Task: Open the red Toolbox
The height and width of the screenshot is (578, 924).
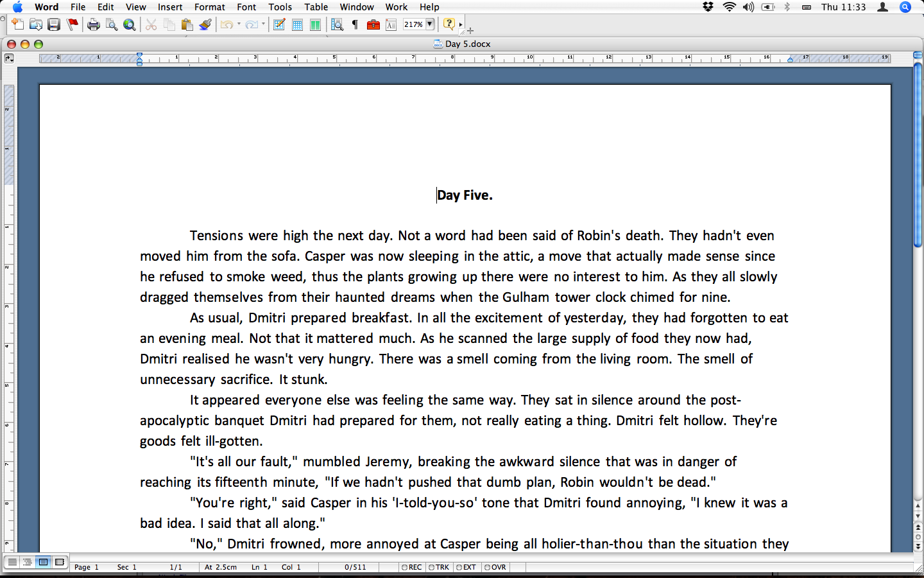Action: (x=373, y=24)
